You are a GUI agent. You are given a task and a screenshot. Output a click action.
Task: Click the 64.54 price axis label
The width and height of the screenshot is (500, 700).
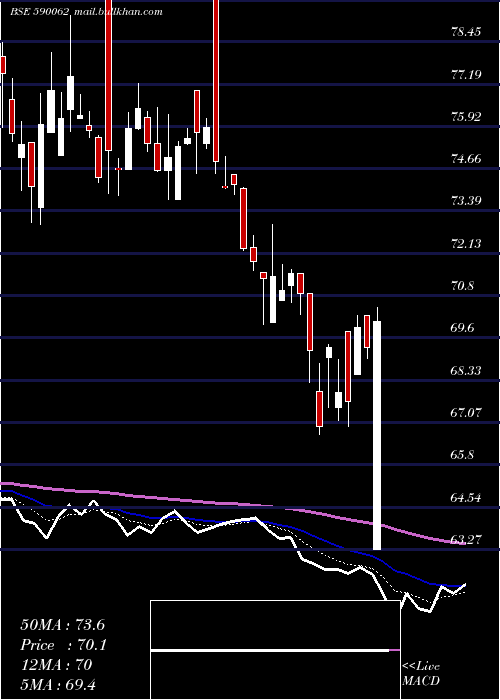coord(466,497)
